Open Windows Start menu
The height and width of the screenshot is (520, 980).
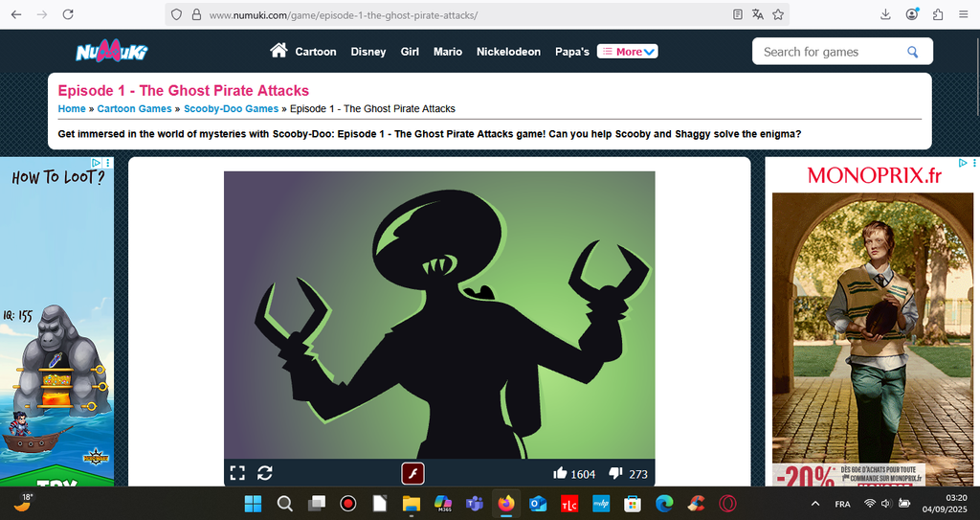[253, 504]
